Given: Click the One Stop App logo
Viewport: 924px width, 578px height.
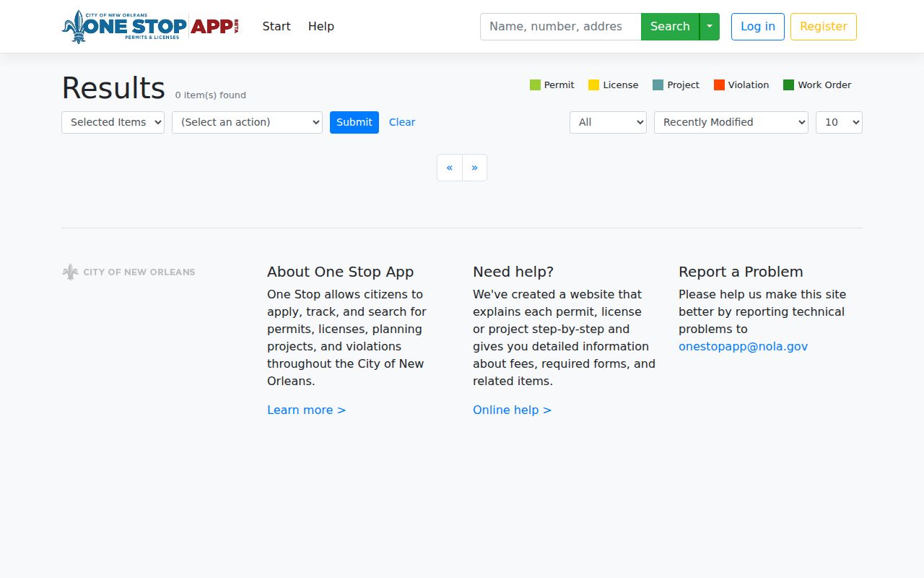Looking at the screenshot, I should tap(150, 27).
